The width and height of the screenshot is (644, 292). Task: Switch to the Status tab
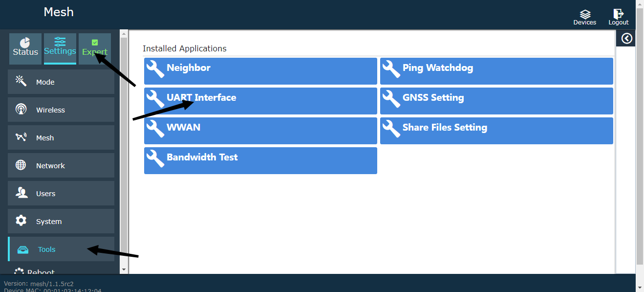pos(25,48)
